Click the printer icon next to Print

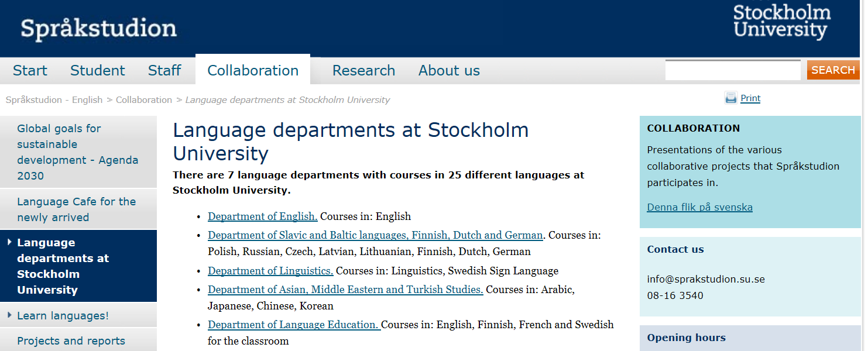click(730, 98)
